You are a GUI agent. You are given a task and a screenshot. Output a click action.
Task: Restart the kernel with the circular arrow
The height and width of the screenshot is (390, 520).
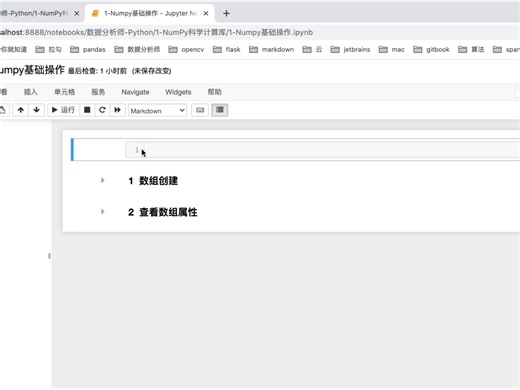(102, 110)
